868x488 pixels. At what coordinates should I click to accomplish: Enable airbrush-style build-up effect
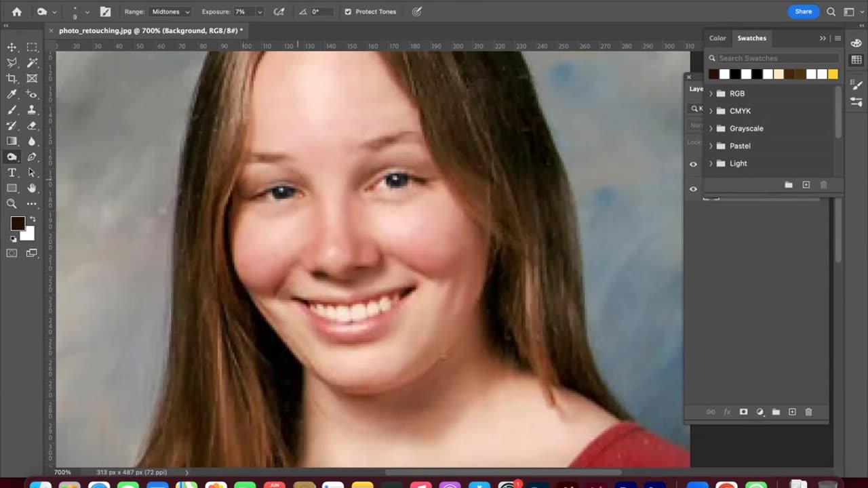tap(279, 12)
